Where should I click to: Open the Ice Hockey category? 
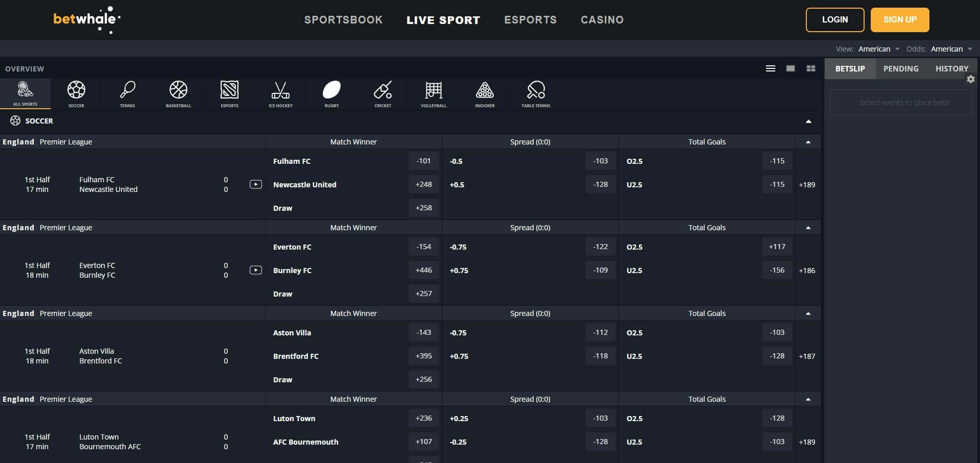(280, 93)
